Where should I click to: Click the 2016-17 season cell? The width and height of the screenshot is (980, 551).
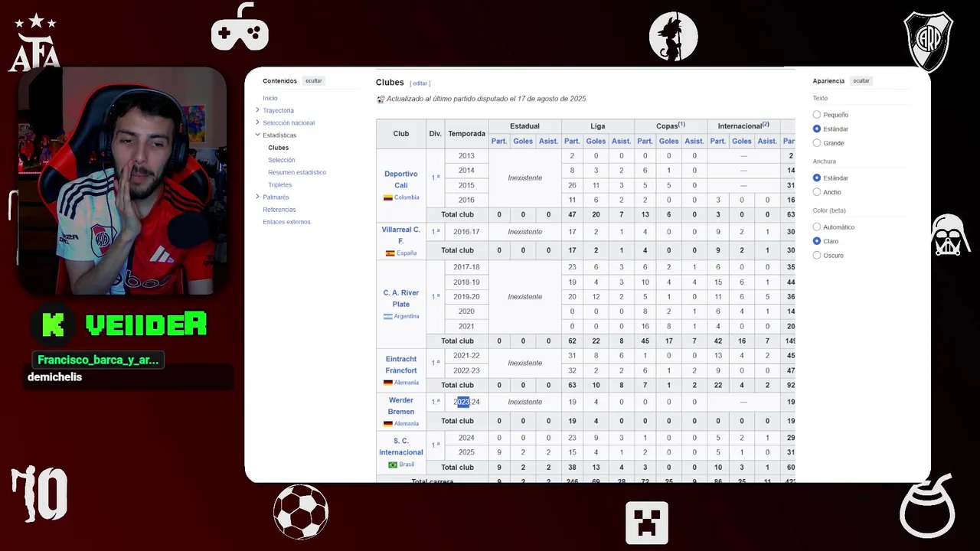click(466, 232)
